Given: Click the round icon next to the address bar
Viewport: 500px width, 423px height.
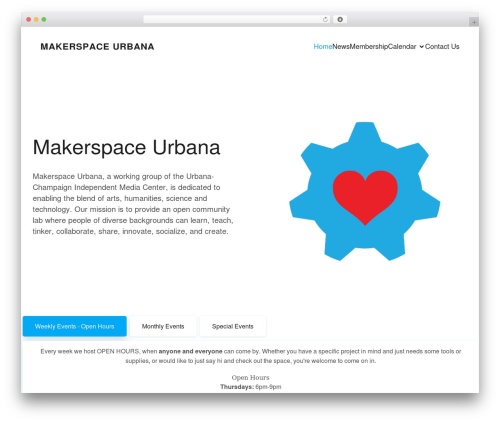Looking at the screenshot, I should coord(340,19).
